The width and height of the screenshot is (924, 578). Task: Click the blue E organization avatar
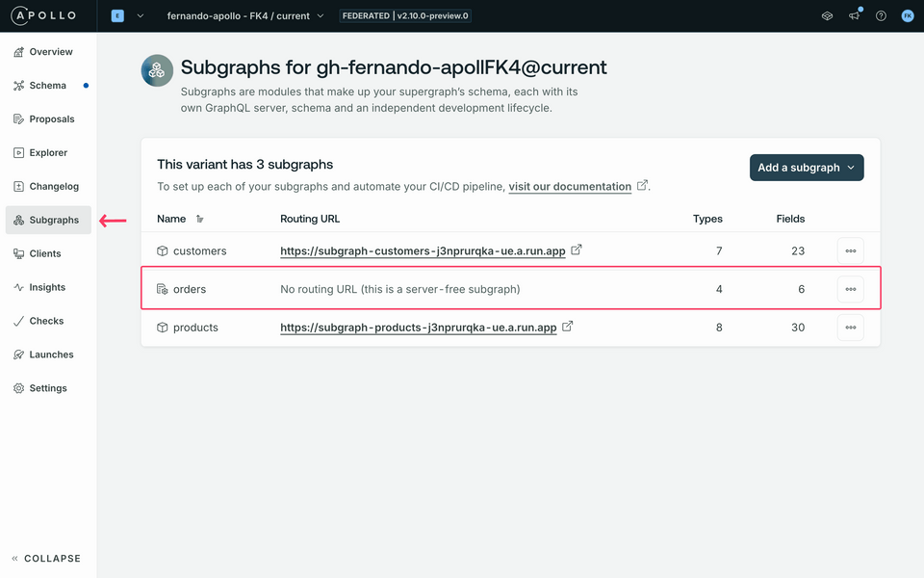[x=117, y=16]
